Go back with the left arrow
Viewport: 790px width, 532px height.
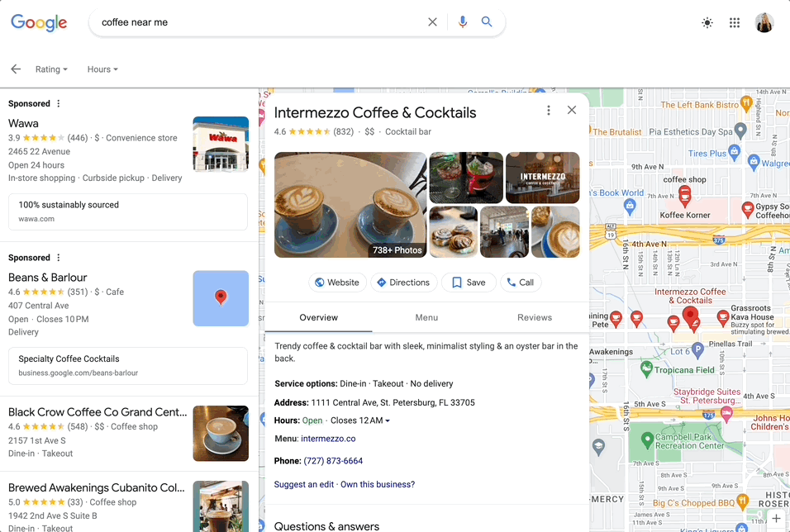[x=16, y=69]
